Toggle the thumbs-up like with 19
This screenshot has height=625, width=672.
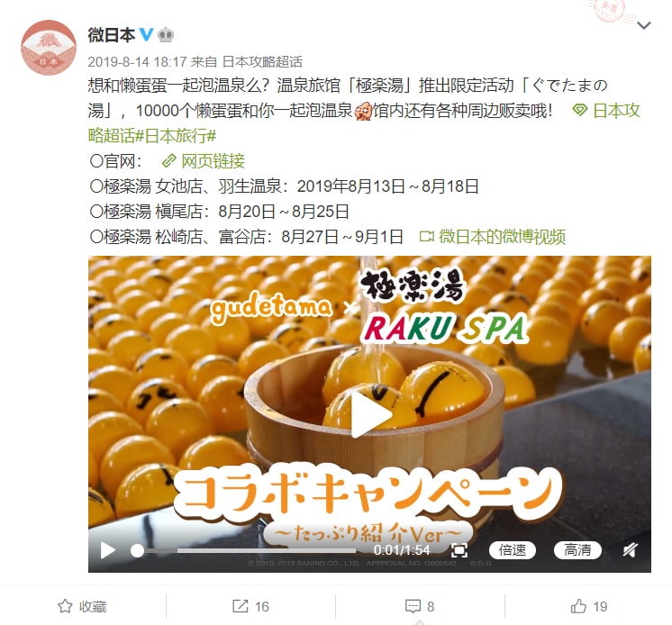click(589, 606)
